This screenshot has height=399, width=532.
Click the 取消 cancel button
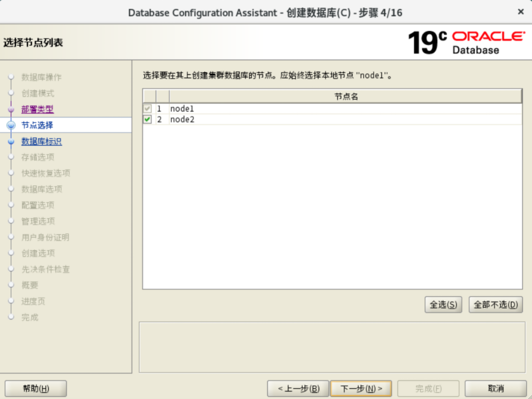pyautogui.click(x=495, y=389)
